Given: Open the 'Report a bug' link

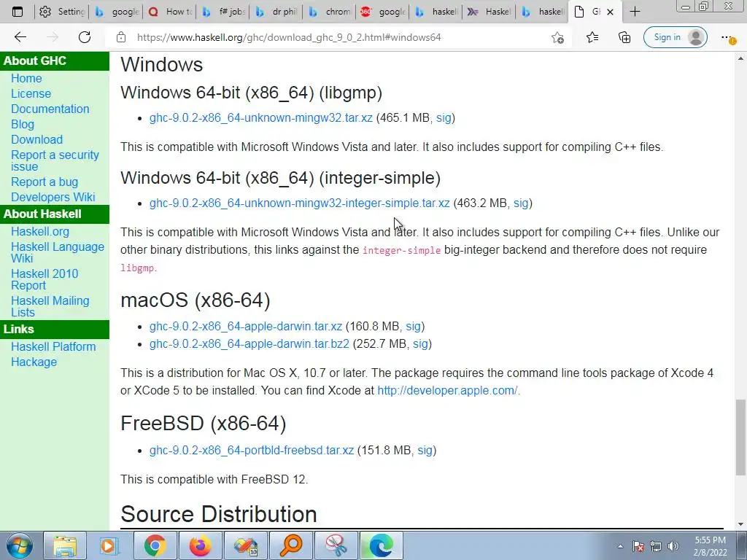Looking at the screenshot, I should click(x=44, y=182).
